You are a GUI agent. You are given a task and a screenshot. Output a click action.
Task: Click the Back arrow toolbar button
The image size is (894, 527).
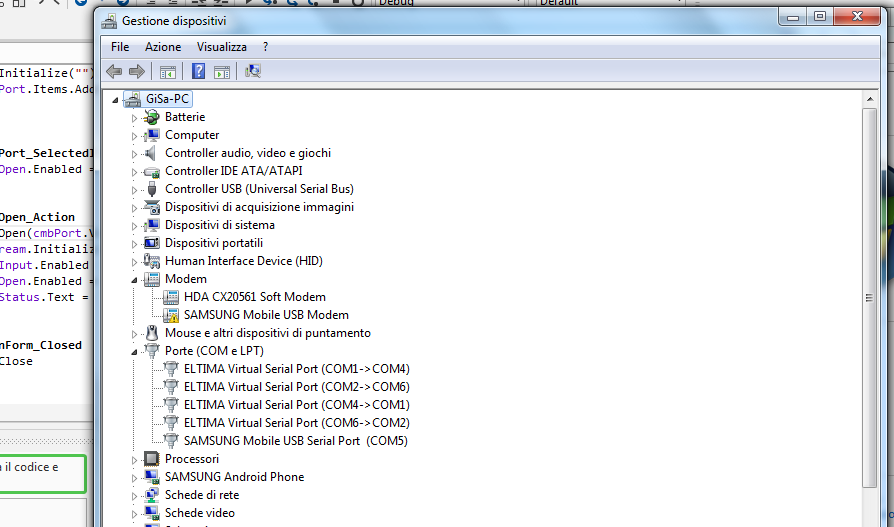(x=114, y=71)
